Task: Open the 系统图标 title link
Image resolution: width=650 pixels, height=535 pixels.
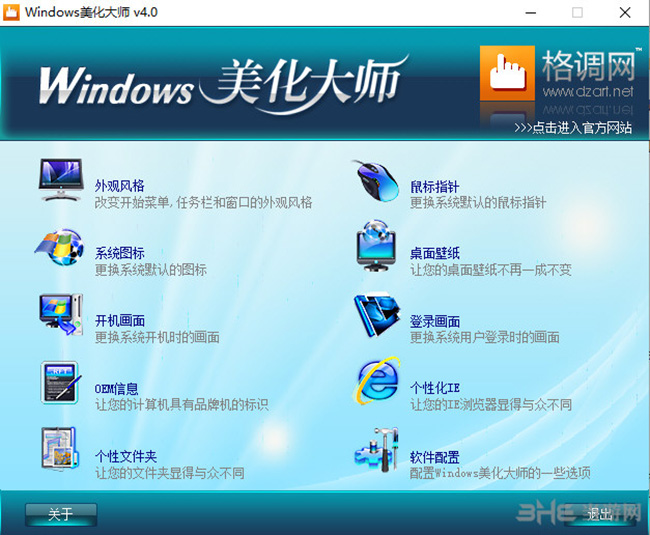Action: (x=119, y=253)
